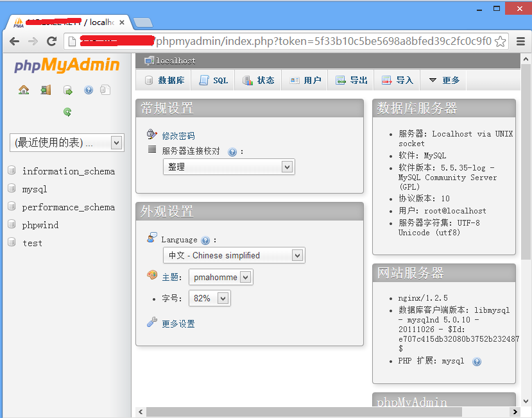Click the vertical scrollbar up arrow

[526, 59]
